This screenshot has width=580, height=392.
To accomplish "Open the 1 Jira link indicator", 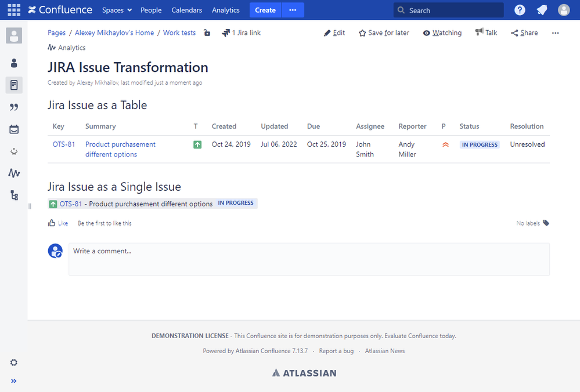I will (x=241, y=33).
